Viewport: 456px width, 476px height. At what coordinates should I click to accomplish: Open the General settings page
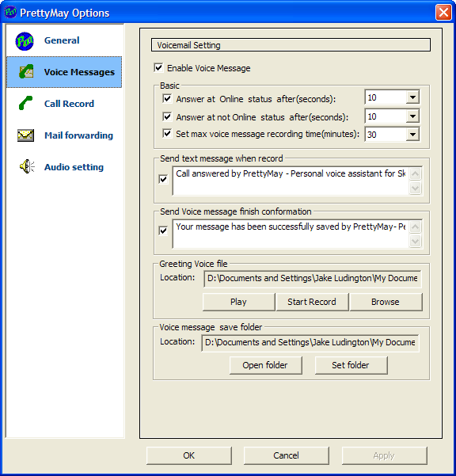(x=64, y=40)
